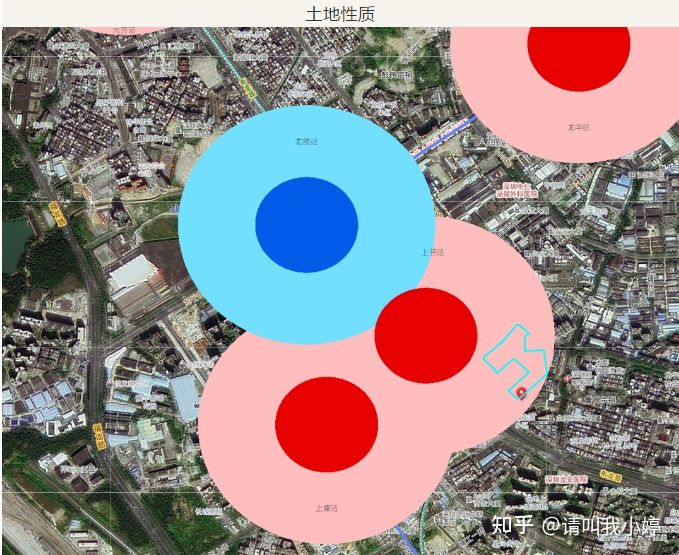
Task: Click the red circle above the 龙华站 label
Action: (x=579, y=59)
